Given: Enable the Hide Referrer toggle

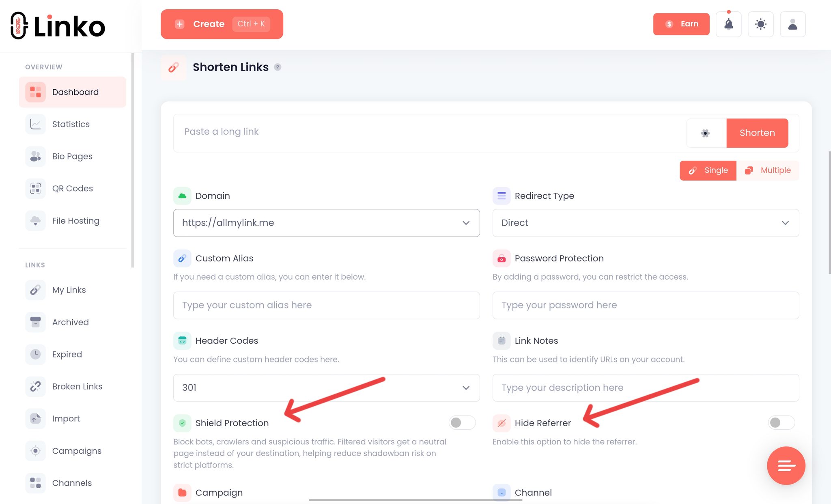Looking at the screenshot, I should tap(781, 423).
